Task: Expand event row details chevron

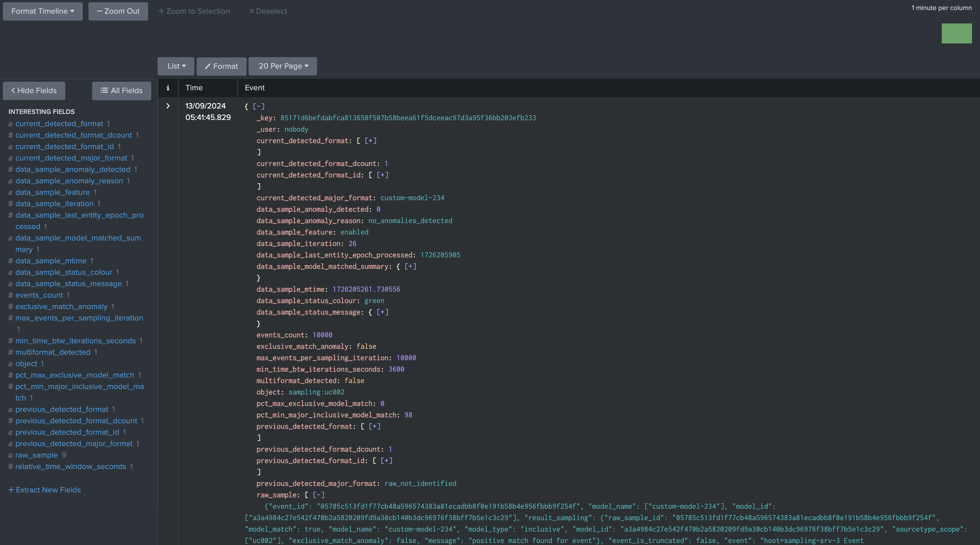Action: pyautogui.click(x=168, y=106)
